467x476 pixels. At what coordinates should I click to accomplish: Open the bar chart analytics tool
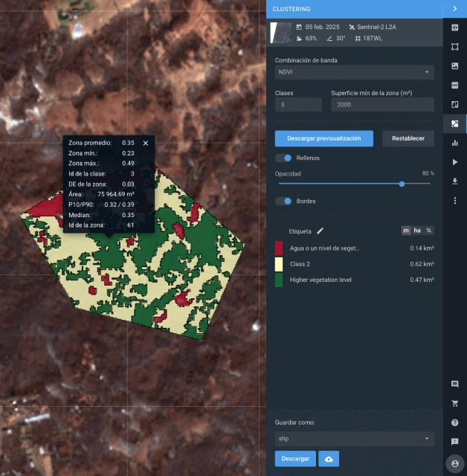[x=454, y=143]
